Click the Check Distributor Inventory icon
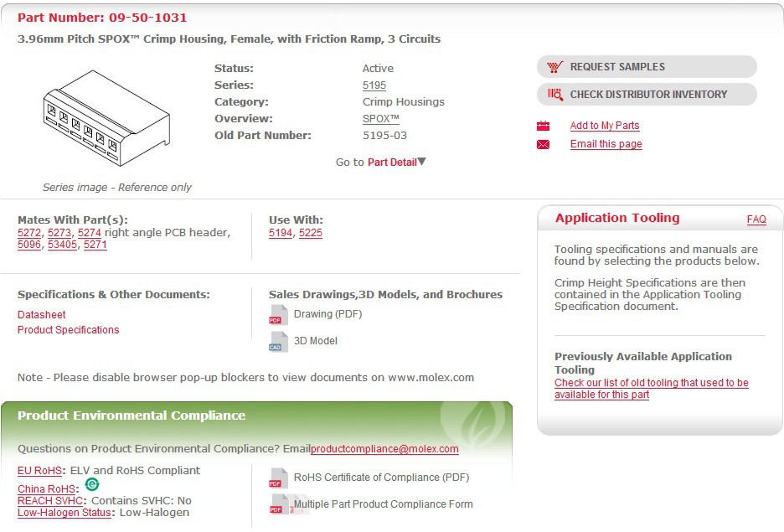 555,94
